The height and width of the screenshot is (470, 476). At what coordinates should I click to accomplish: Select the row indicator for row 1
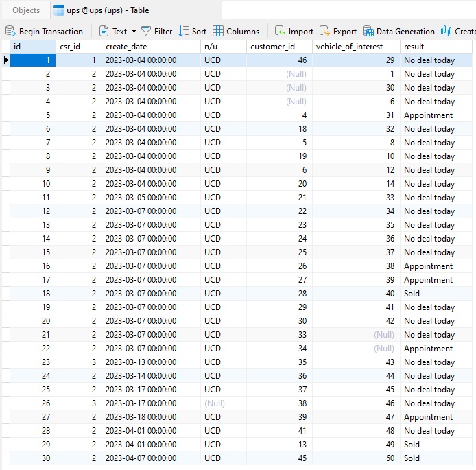click(6, 60)
